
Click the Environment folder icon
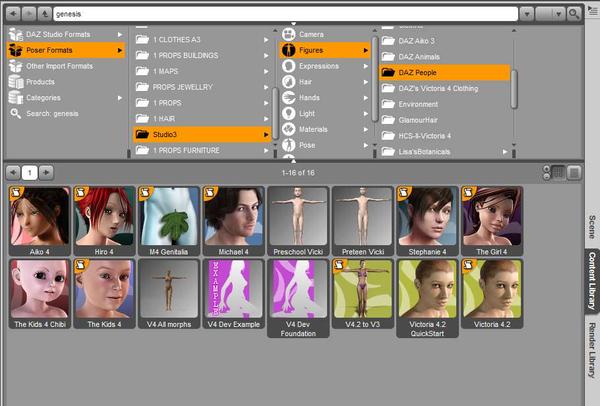pyautogui.click(x=388, y=104)
